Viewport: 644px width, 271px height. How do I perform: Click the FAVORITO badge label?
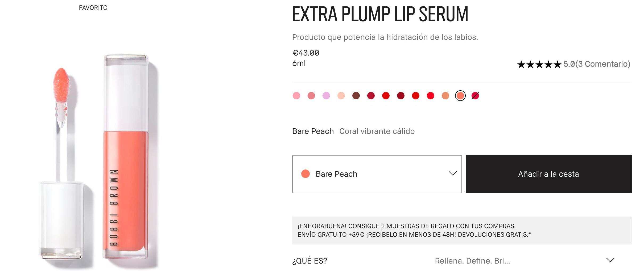point(93,8)
